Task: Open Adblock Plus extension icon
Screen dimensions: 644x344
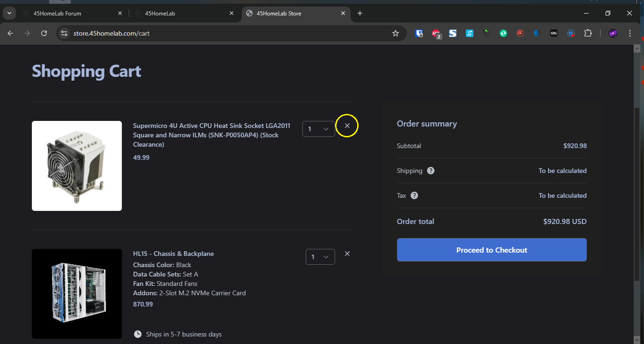Action: coord(436,33)
